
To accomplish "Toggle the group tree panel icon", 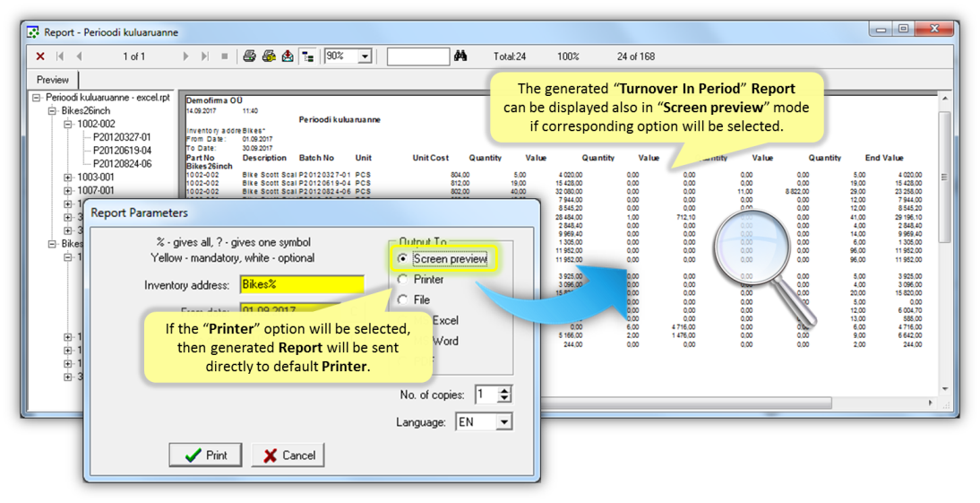I will tap(307, 56).
